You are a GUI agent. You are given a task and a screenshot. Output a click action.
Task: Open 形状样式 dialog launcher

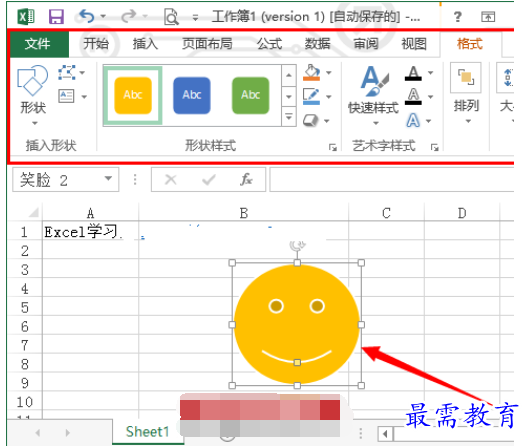(333, 147)
